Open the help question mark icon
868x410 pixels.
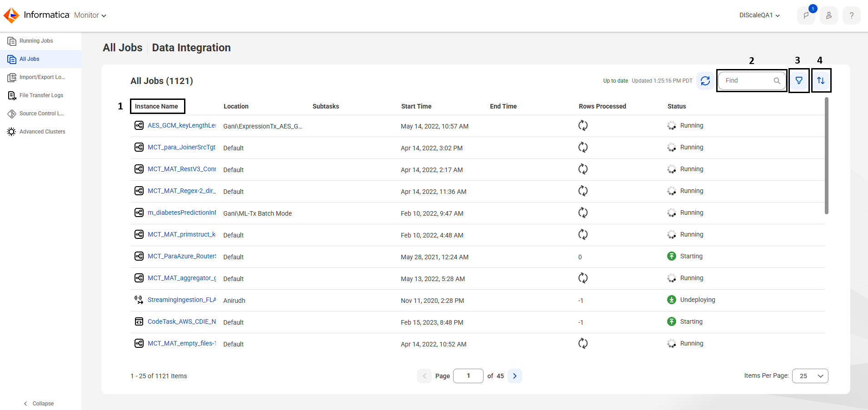[x=852, y=15]
